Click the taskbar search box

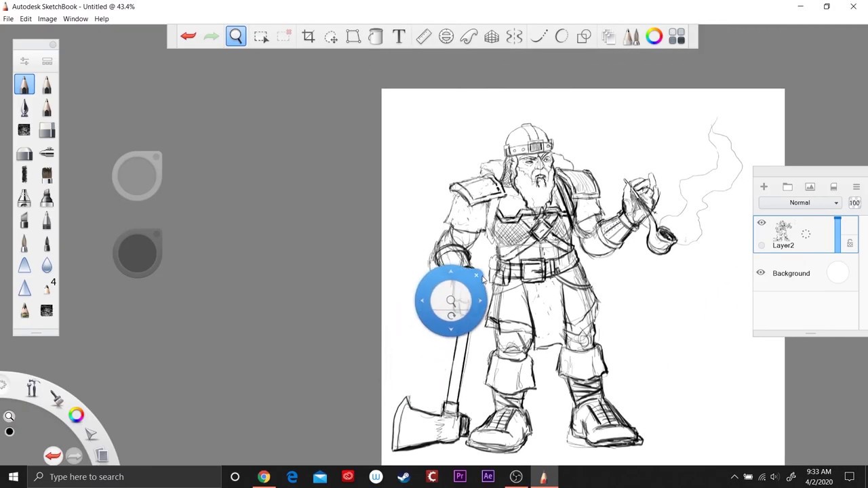(124, 477)
